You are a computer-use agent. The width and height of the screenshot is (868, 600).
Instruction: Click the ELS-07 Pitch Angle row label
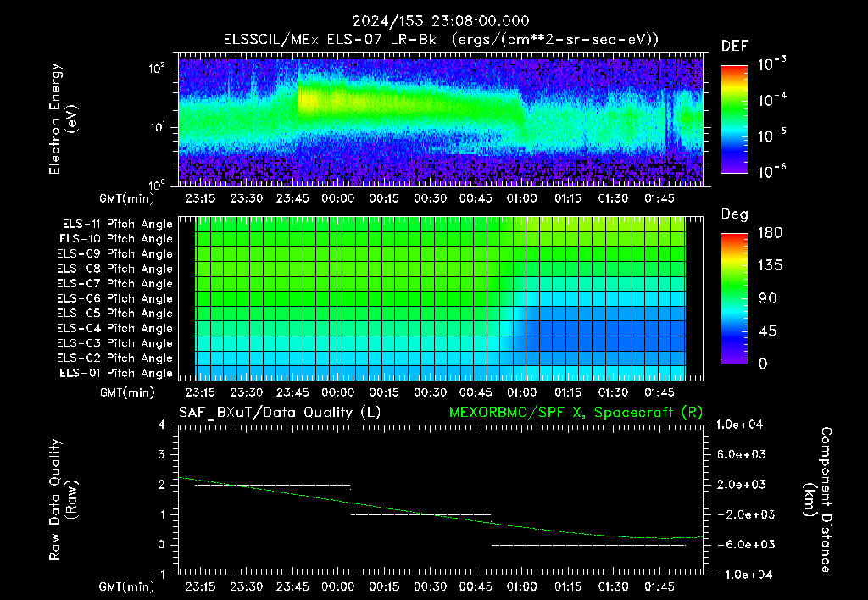click(x=114, y=283)
